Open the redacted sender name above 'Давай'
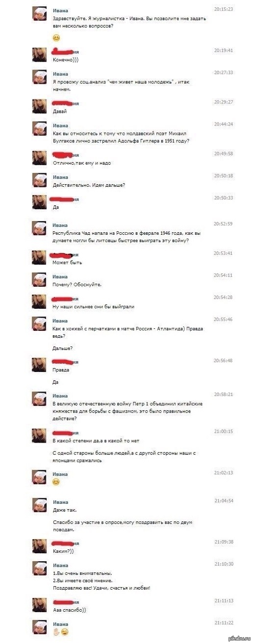Screen dimensions: 253x644 click(66, 103)
